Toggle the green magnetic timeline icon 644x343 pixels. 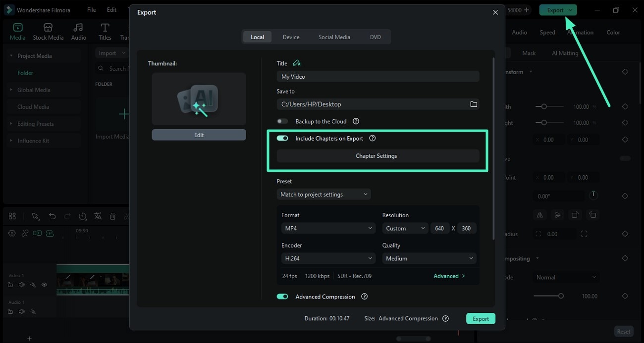pyautogui.click(x=50, y=233)
